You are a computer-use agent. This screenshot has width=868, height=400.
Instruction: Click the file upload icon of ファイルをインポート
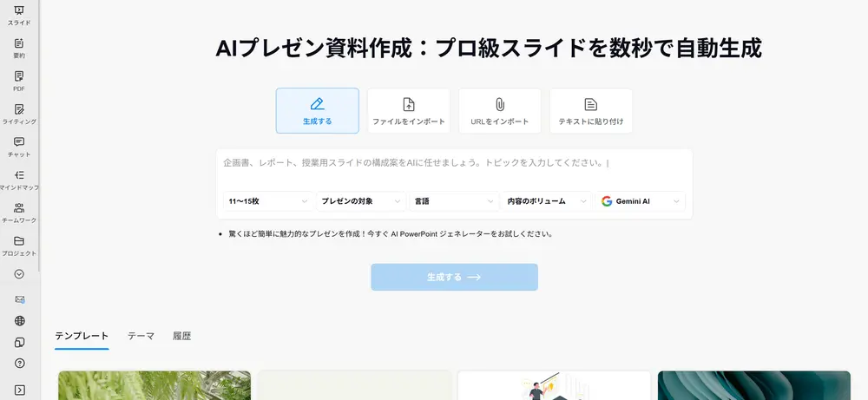point(409,104)
